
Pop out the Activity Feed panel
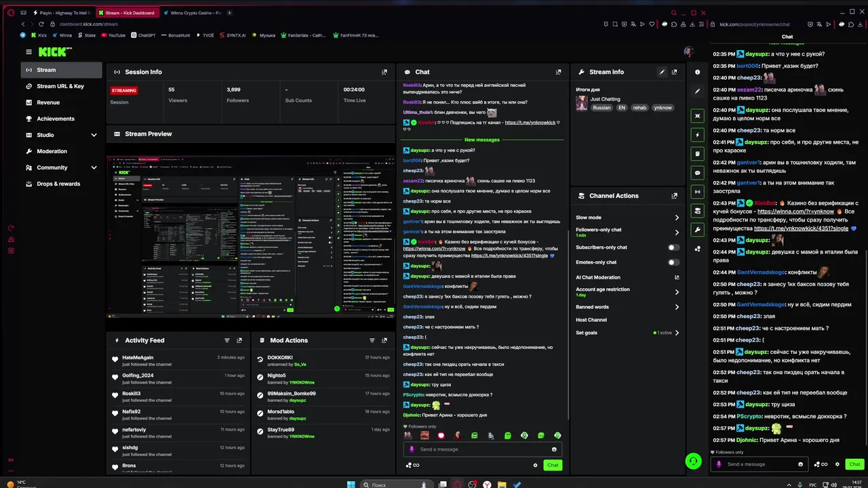[x=239, y=340]
